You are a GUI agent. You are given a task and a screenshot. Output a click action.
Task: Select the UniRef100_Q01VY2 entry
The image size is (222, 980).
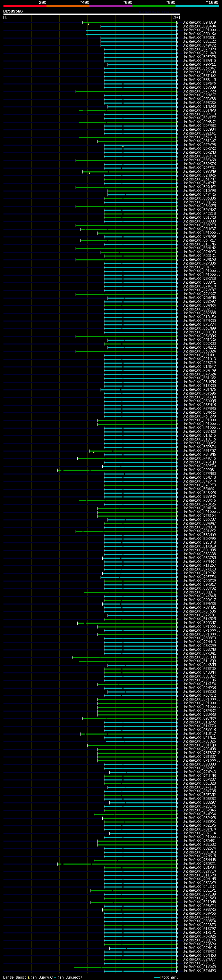click(199, 531)
